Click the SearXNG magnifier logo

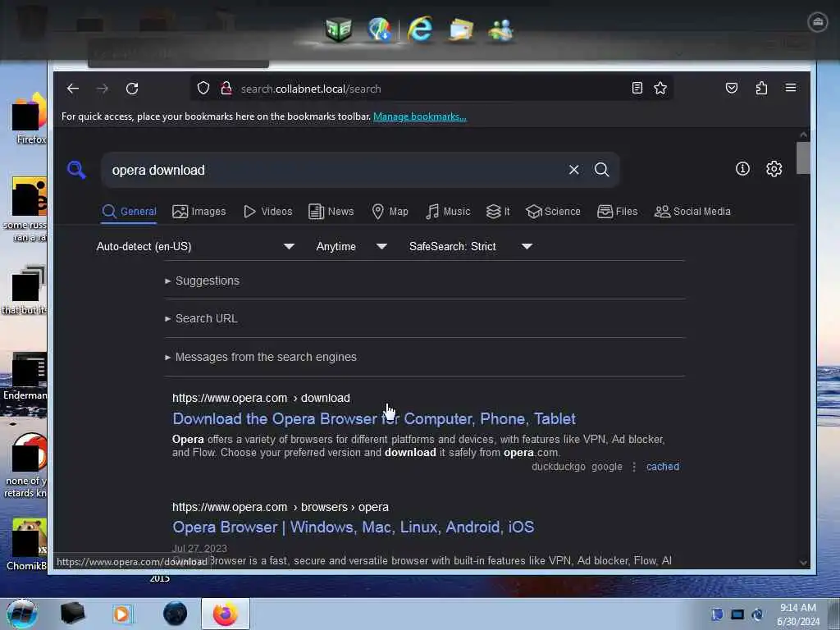(76, 170)
